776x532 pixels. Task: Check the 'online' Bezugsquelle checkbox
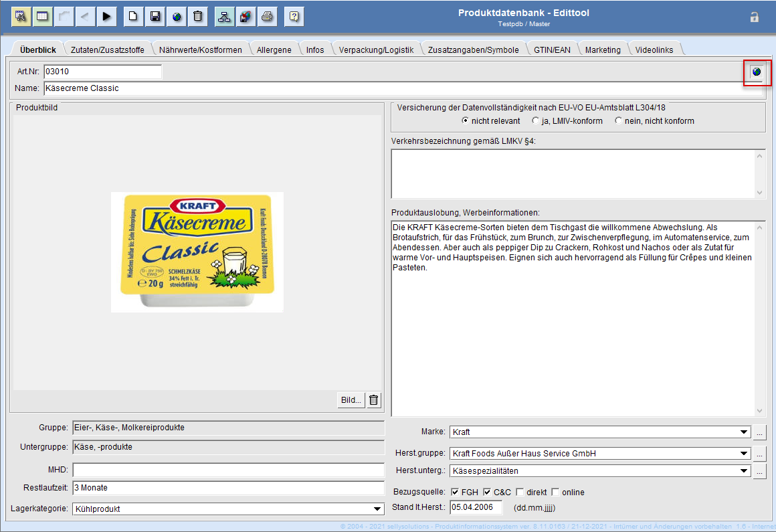point(555,492)
